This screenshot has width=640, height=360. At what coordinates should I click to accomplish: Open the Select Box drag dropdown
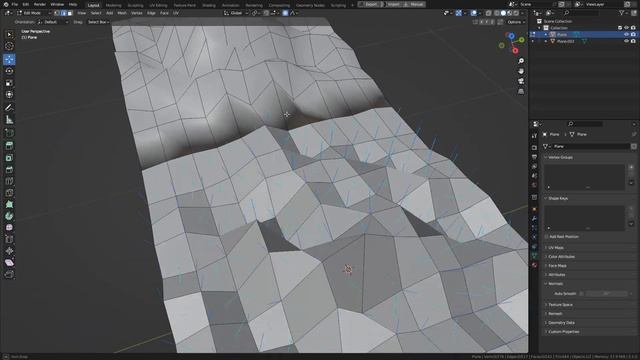[x=98, y=22]
